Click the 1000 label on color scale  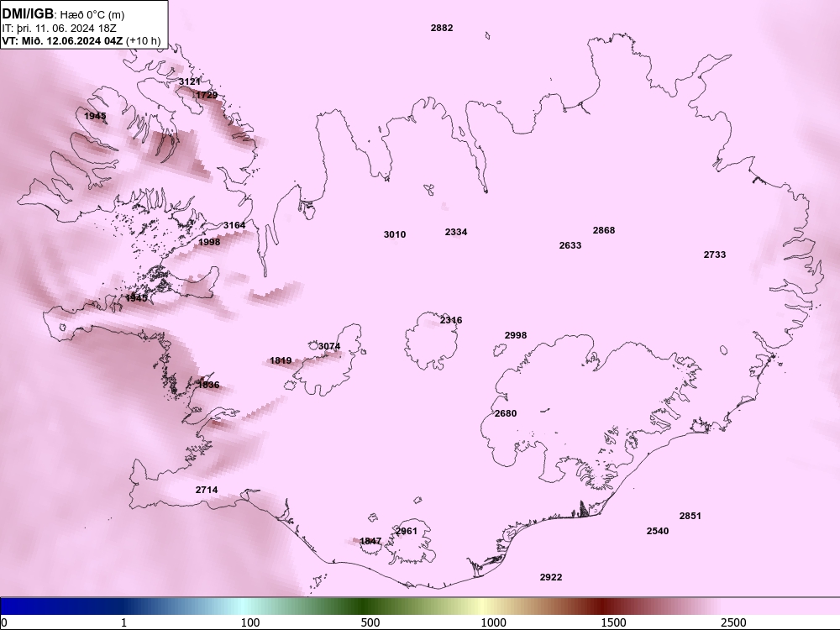(x=493, y=622)
